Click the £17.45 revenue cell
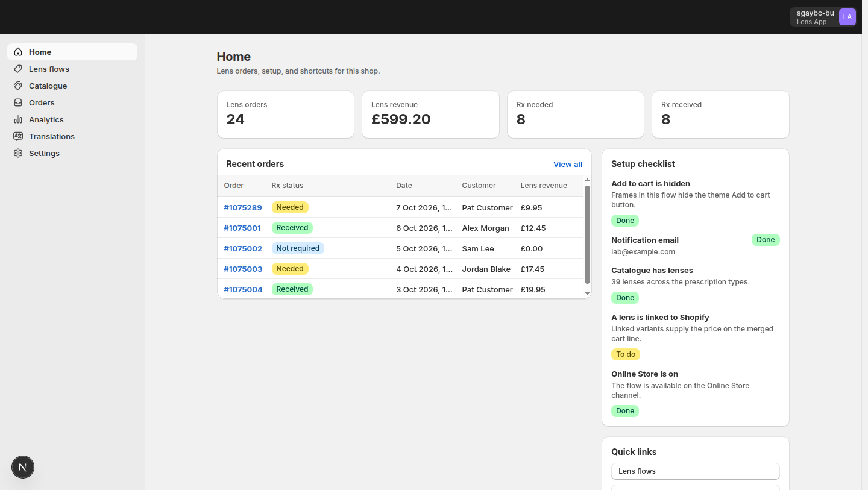 point(533,269)
